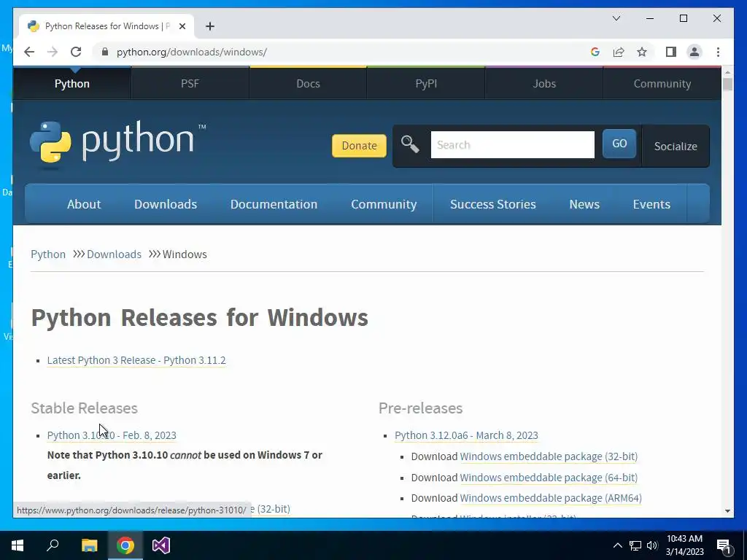
Task: Click the padlock site info icon
Action: pyautogui.click(x=105, y=52)
